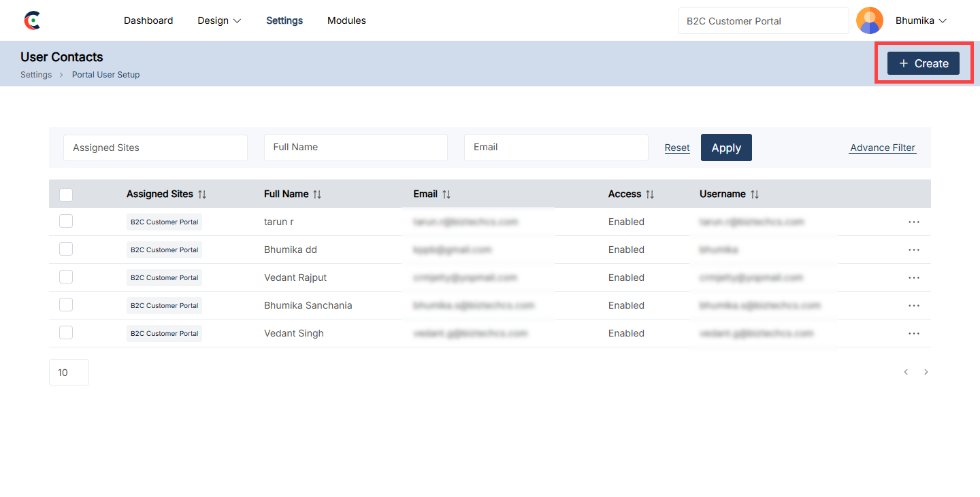Sort by Access column arrows

click(x=650, y=194)
